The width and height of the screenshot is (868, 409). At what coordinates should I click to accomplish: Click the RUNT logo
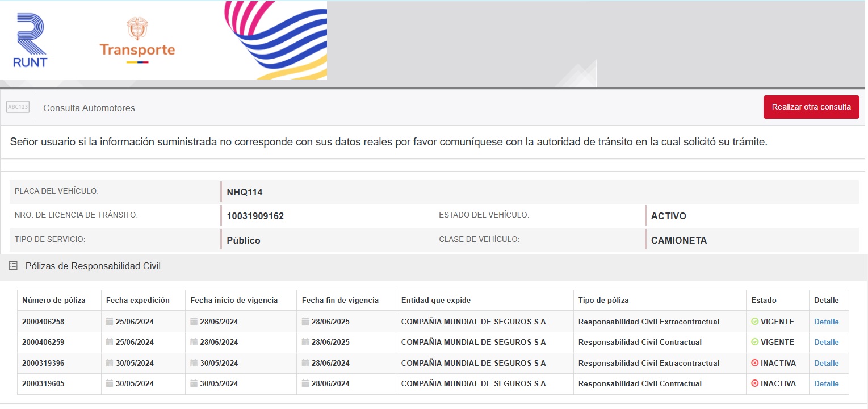31,40
